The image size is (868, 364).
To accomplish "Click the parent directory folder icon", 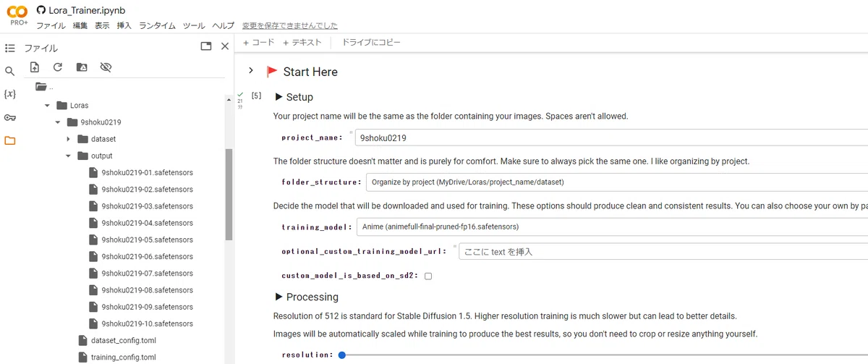I will click(x=41, y=87).
